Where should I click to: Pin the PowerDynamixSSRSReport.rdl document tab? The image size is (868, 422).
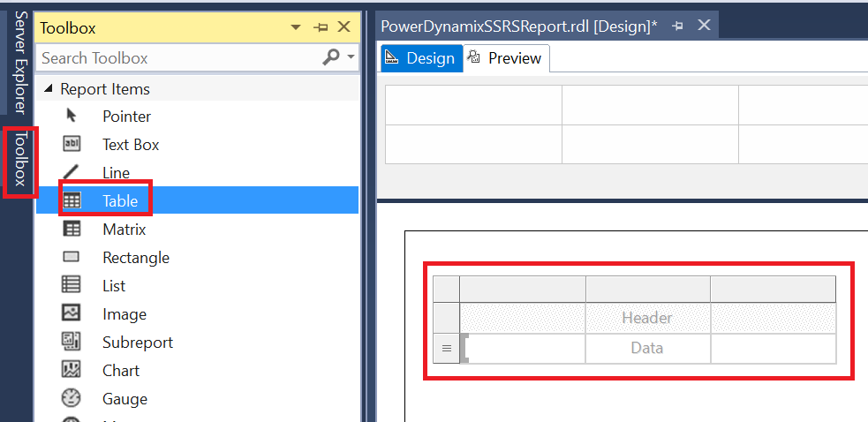677,26
